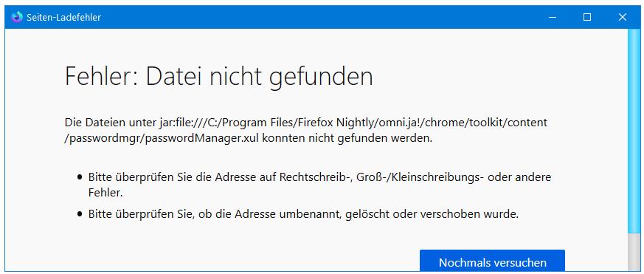The width and height of the screenshot is (644, 274).
Task: Minimize the Seiten-Ladefehler window
Action: [x=553, y=17]
